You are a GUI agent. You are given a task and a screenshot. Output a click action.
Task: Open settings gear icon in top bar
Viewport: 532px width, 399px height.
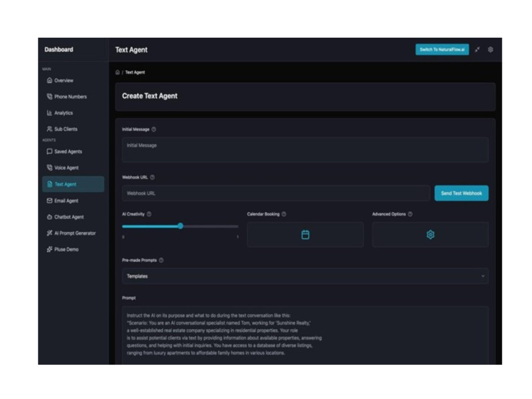coord(491,49)
